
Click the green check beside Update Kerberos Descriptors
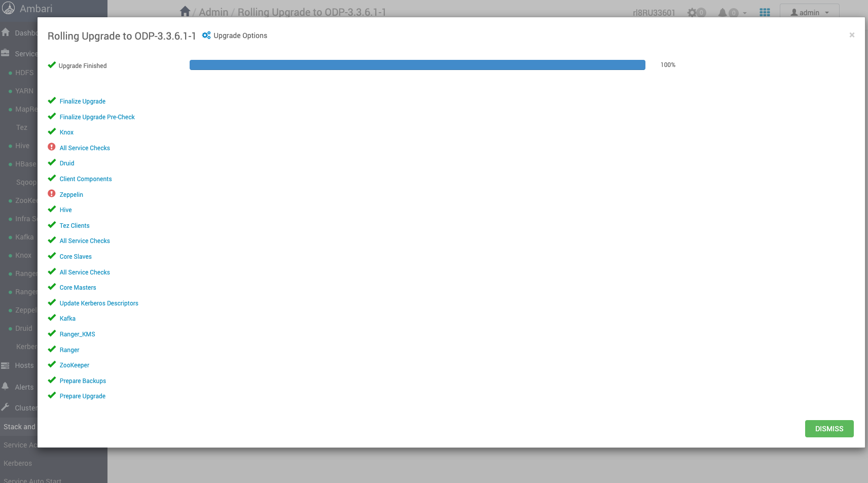(x=52, y=302)
